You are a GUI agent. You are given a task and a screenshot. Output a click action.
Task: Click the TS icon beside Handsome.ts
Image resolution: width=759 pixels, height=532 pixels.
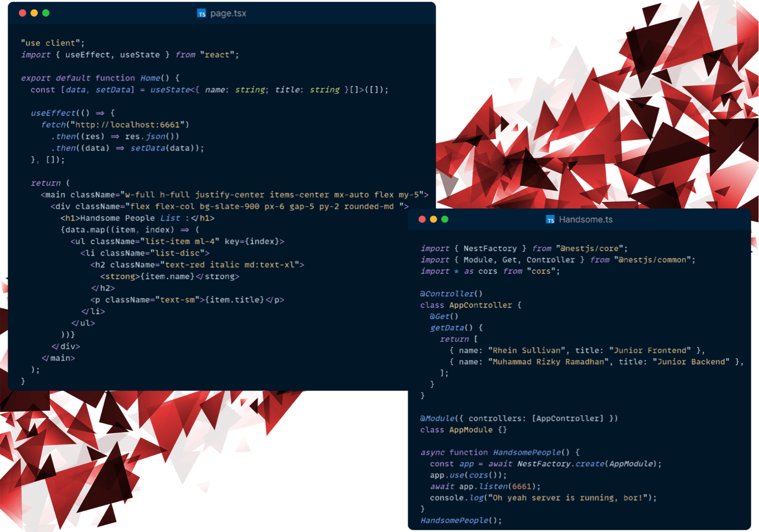550,220
